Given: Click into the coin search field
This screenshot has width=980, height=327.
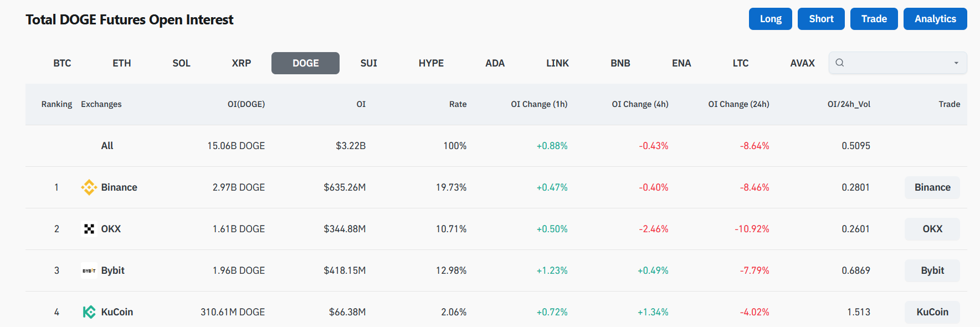Looking at the screenshot, I should coord(895,63).
